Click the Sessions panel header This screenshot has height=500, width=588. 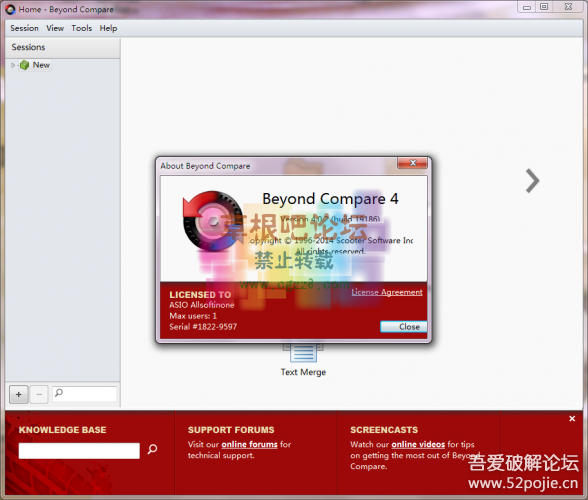(x=63, y=47)
